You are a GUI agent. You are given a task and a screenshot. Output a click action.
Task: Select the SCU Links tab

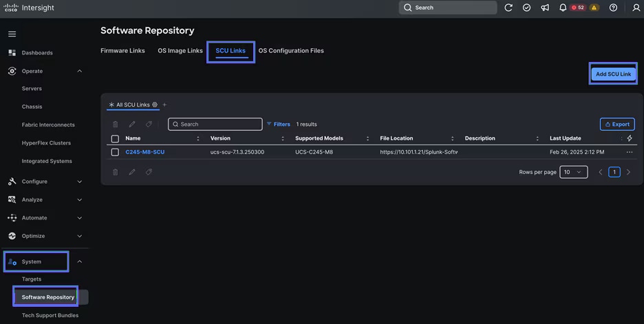[230, 51]
